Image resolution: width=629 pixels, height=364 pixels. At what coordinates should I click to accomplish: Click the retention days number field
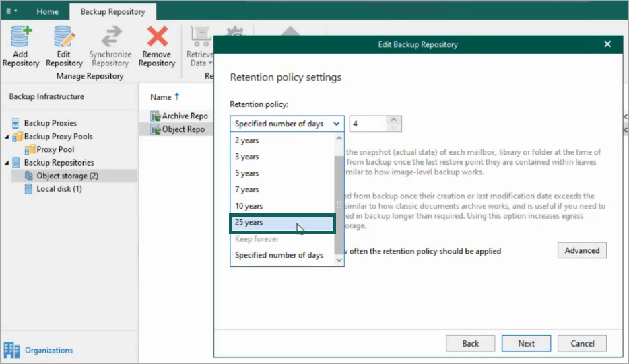(368, 124)
